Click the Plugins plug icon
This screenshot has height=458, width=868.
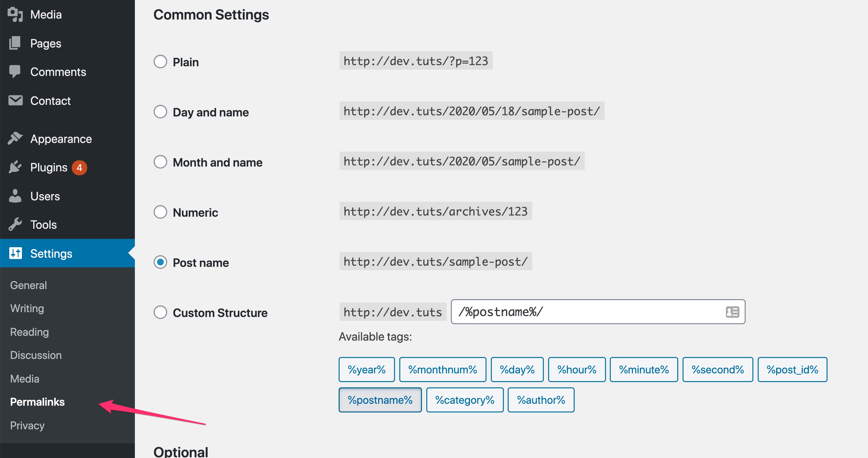click(15, 167)
